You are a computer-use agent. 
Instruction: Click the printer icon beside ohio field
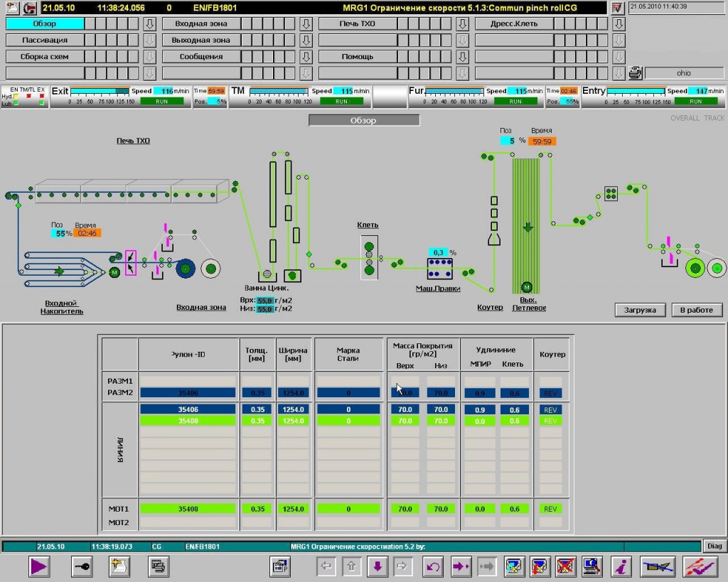pyautogui.click(x=636, y=72)
